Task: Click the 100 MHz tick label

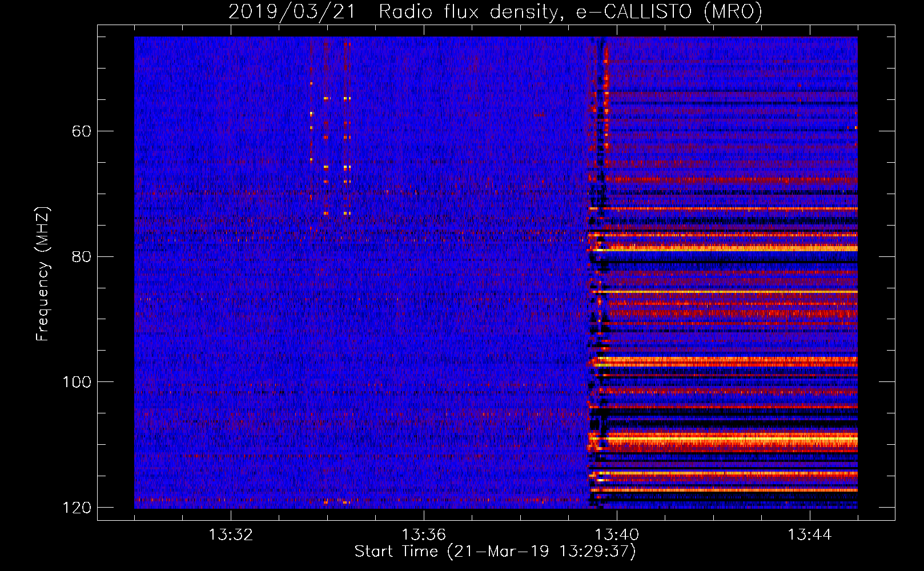Action: (77, 381)
